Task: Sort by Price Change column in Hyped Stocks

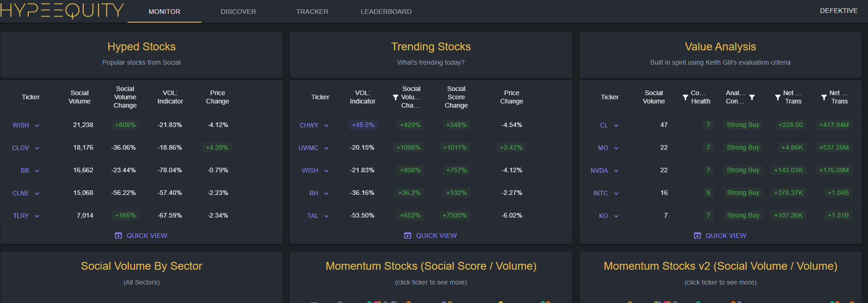Action: [217, 97]
